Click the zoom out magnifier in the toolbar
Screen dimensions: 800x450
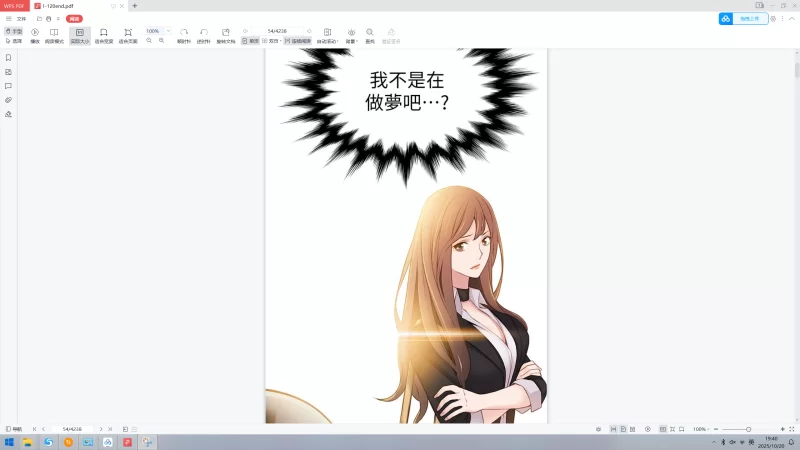[149, 41]
